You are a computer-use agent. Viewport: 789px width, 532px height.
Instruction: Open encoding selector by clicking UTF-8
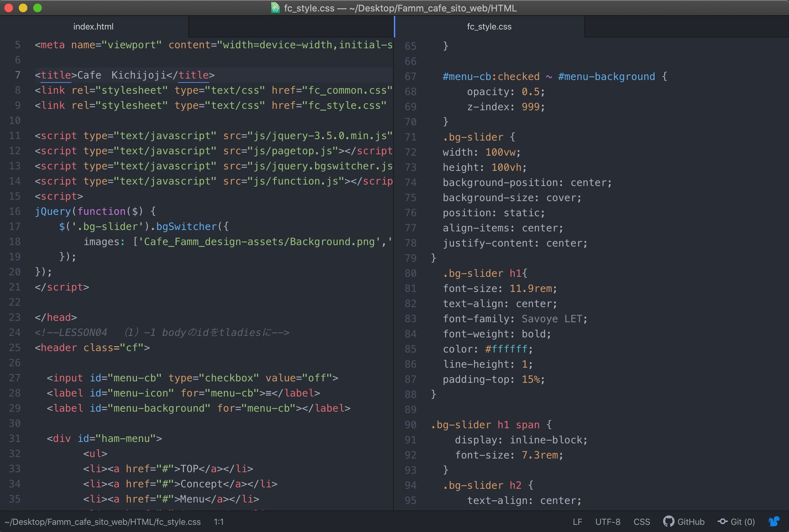pos(607,522)
